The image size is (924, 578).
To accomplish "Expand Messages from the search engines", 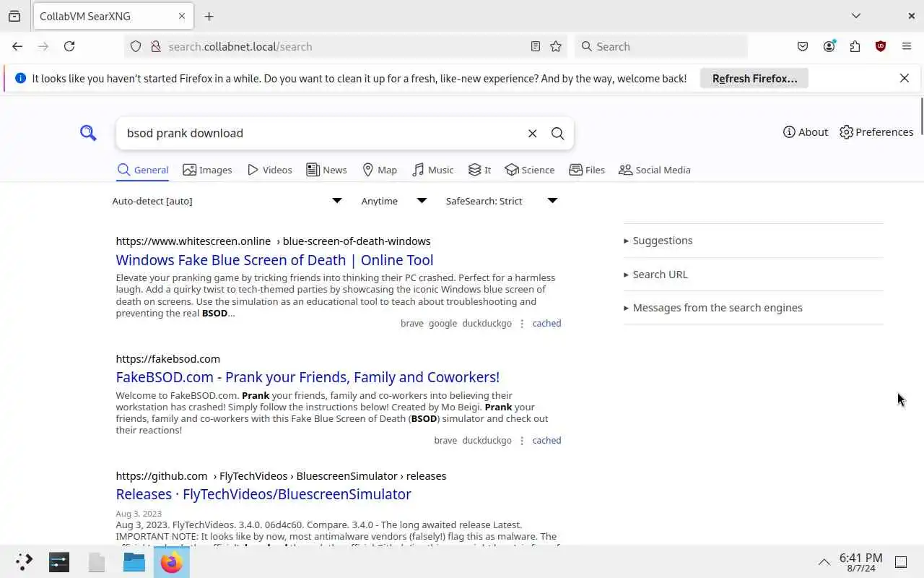I will (x=753, y=308).
